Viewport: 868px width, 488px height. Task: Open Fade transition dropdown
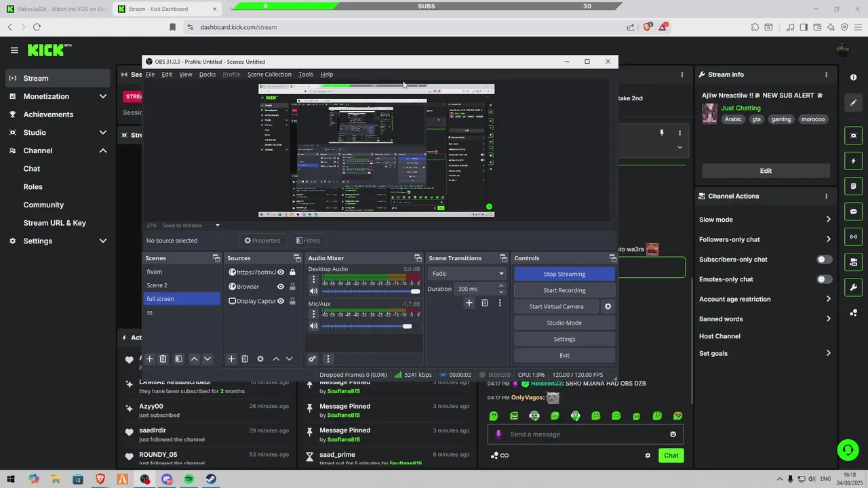pos(467,274)
